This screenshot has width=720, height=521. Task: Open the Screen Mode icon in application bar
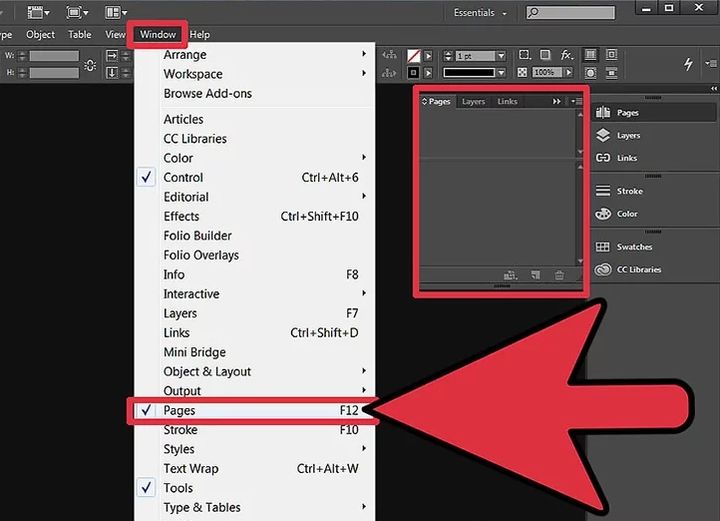[x=77, y=12]
